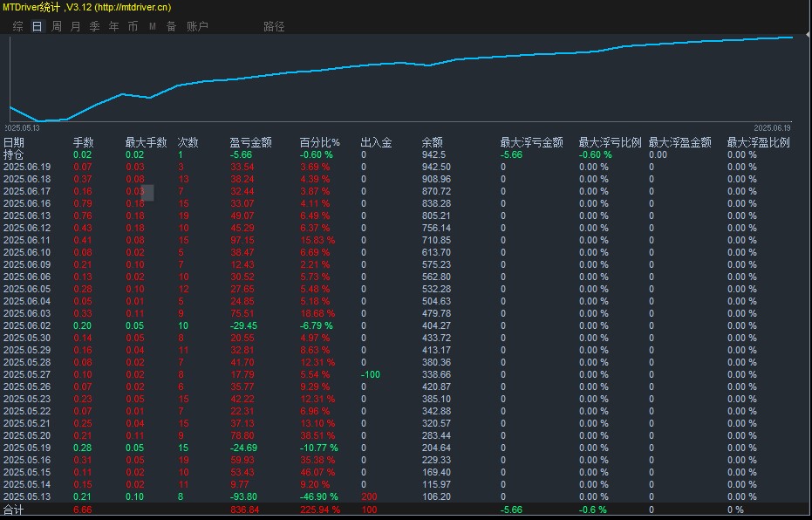Click the floating loss -5.66 in 持仓 row

[512, 154]
